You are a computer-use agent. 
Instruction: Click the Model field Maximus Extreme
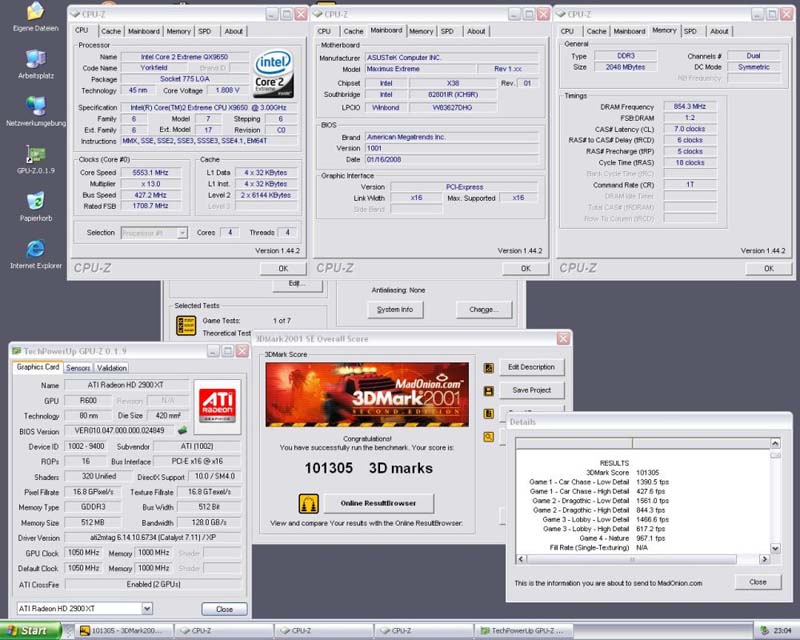pyautogui.click(x=420, y=69)
